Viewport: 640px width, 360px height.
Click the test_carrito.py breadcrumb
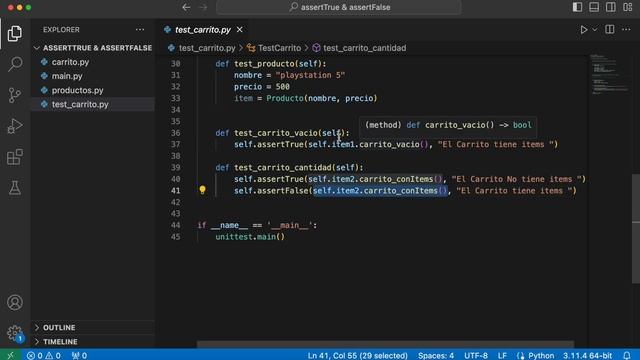point(207,48)
